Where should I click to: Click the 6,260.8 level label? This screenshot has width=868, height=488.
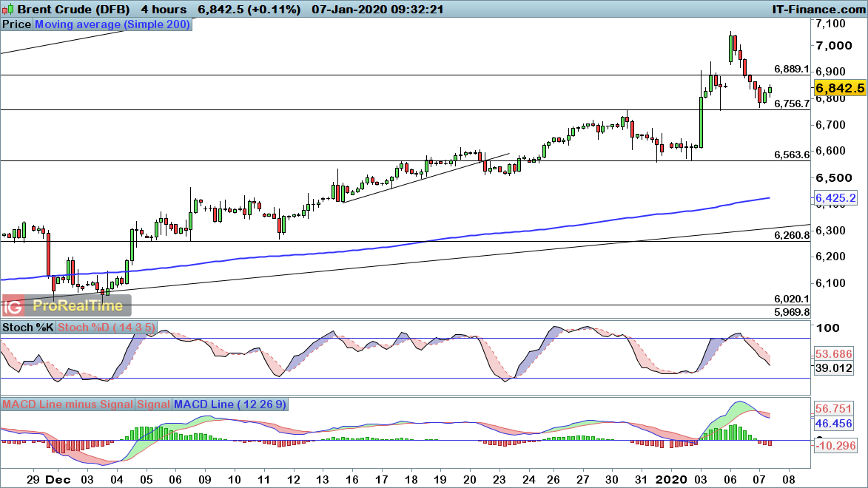pos(792,235)
